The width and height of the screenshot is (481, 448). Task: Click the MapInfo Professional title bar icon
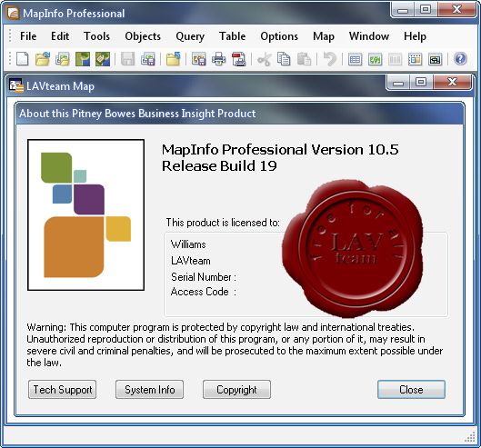pyautogui.click(x=14, y=14)
